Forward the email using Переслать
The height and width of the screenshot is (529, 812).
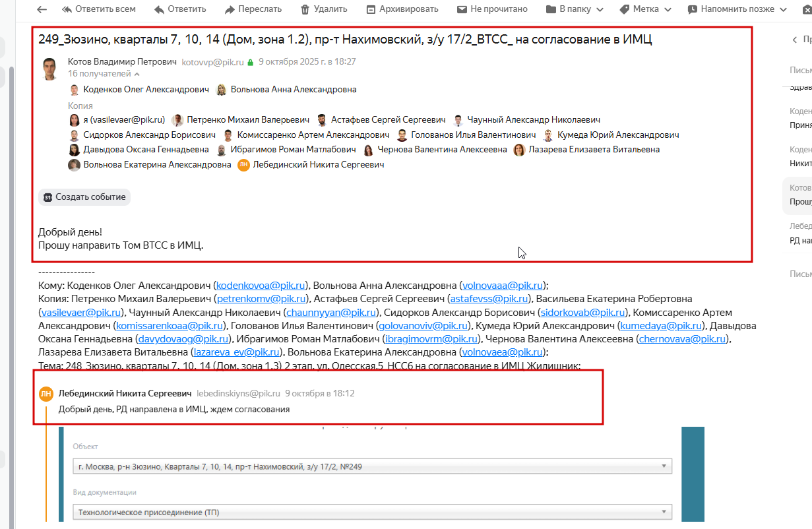[x=253, y=9]
